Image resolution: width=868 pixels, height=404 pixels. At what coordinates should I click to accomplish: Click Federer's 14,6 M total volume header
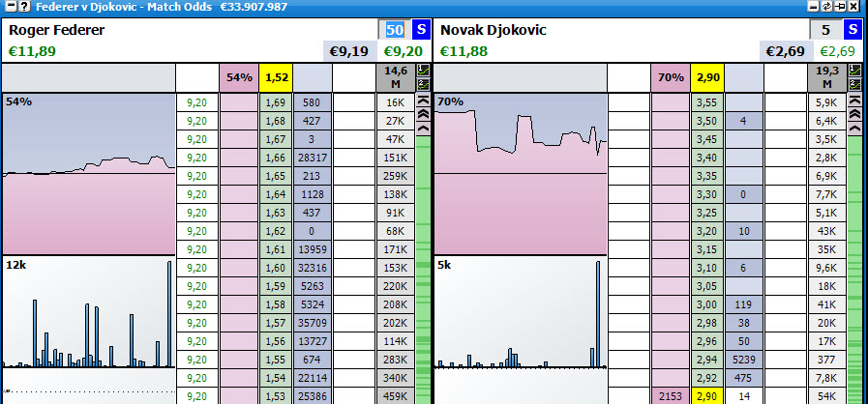pyautogui.click(x=395, y=78)
